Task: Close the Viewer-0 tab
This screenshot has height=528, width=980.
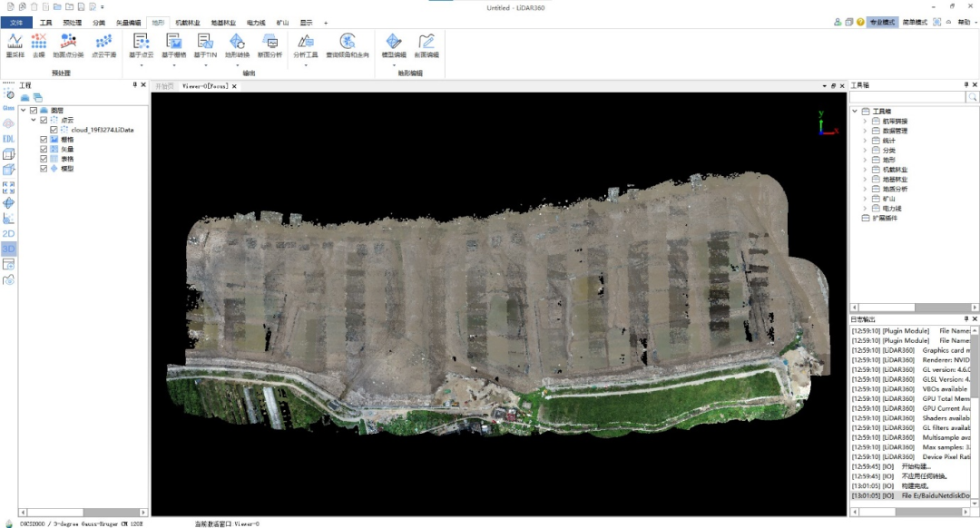Action: click(234, 86)
